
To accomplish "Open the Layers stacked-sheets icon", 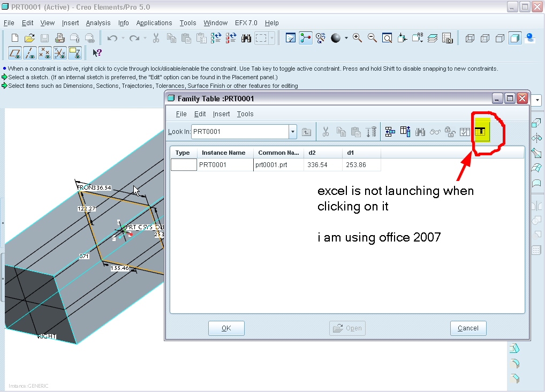I will click(433, 38).
